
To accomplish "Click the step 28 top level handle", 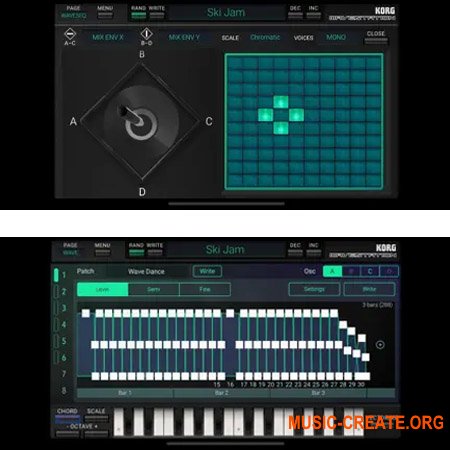I will (343, 324).
